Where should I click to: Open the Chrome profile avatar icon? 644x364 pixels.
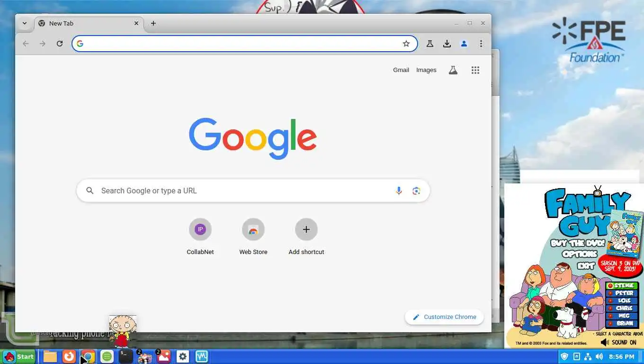464,44
